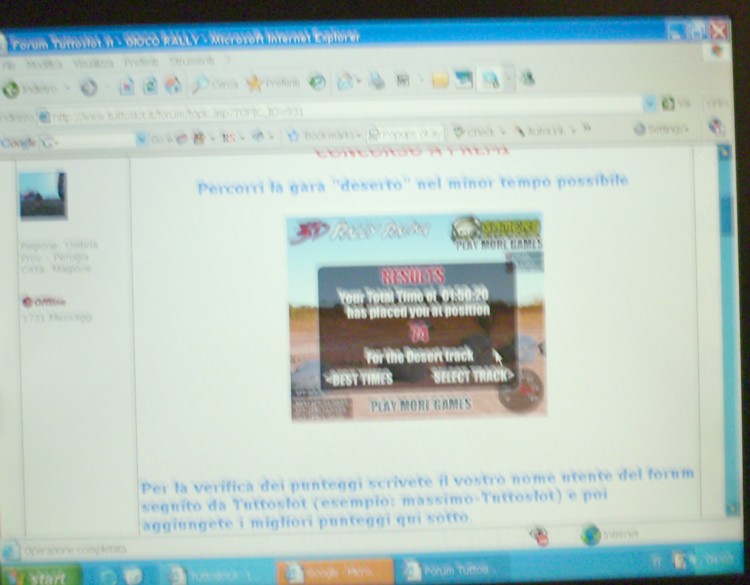The image size is (750, 585).
Task: Refresh the current page
Action: coord(150,86)
